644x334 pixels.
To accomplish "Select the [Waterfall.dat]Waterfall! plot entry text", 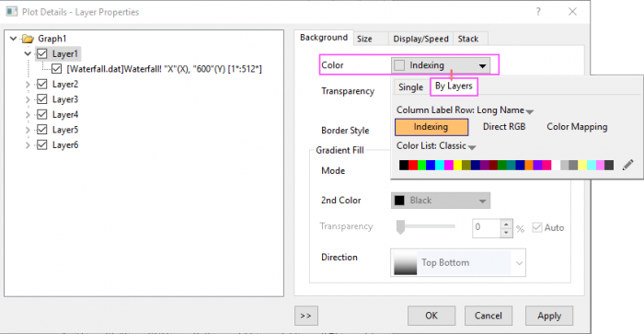I will [165, 69].
